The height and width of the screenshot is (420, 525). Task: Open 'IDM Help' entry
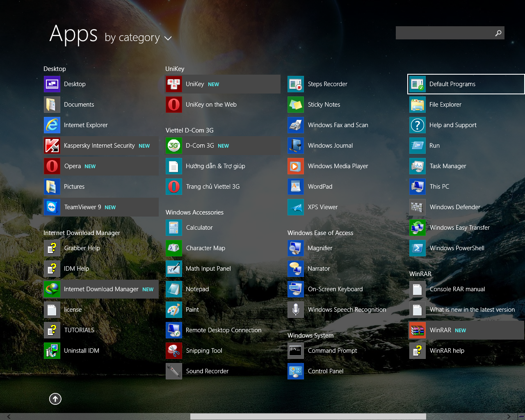101,269
